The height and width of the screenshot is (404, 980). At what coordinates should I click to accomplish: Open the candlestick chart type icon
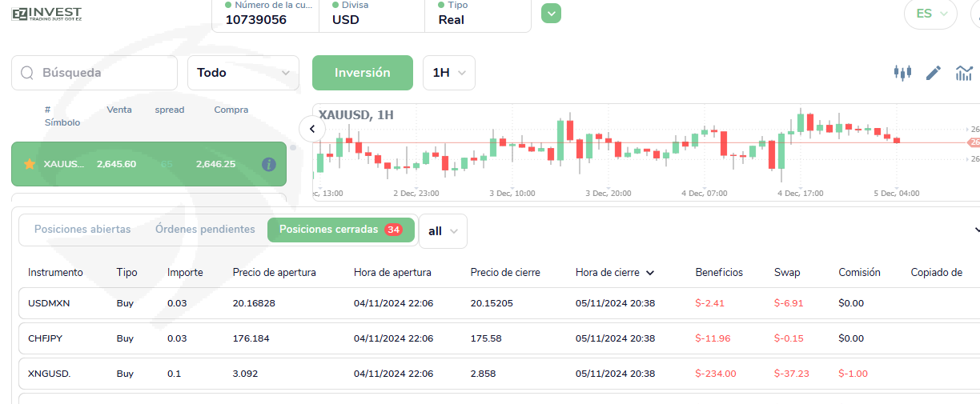click(x=902, y=73)
